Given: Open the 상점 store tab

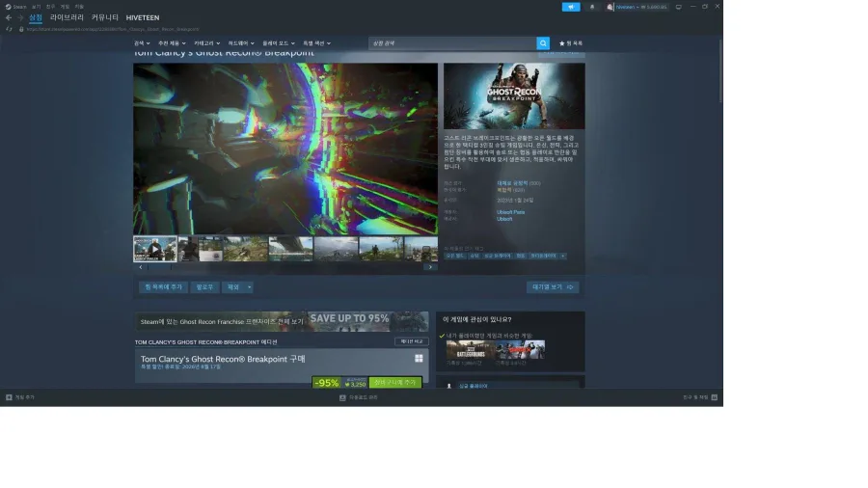Looking at the screenshot, I should [x=36, y=17].
